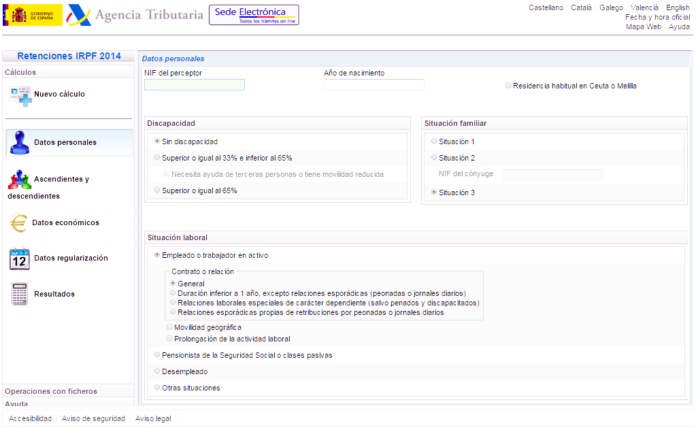Screen dimensions: 696x434
Task: Go to Ascendientes y descendientes section
Action: tap(48, 187)
